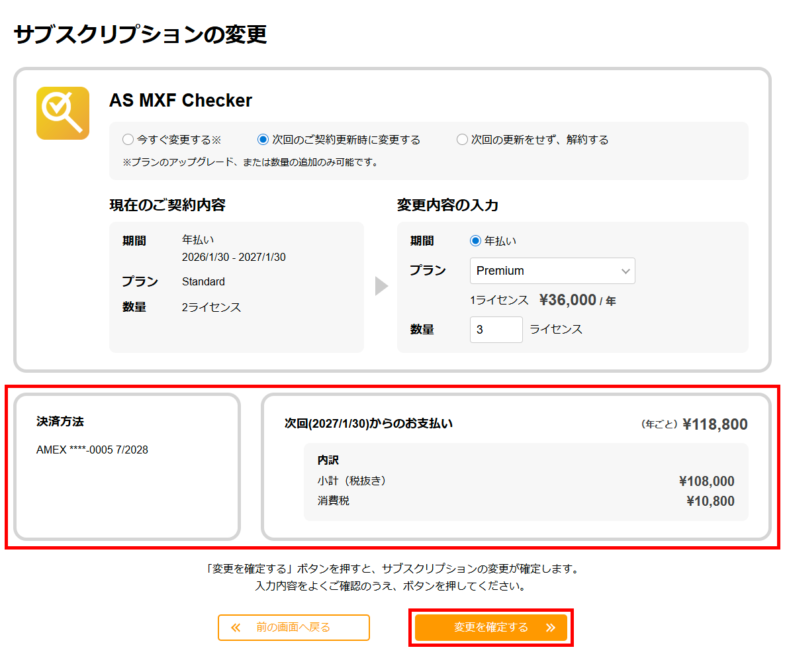This screenshot has height=672, width=785.
Task: Click the AS MXF Checker magnifier app icon
Action: coord(62,113)
